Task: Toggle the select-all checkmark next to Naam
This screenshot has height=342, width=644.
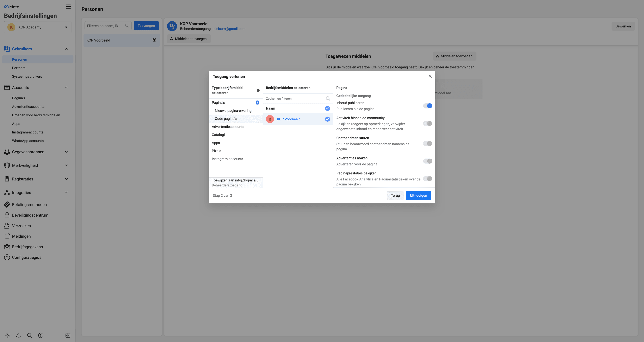Action: pos(327,108)
